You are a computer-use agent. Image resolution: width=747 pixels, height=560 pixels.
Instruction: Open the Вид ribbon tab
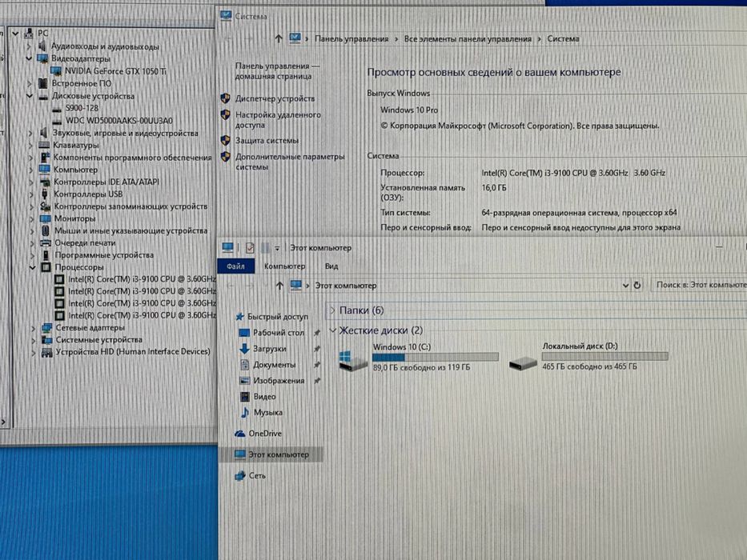click(331, 266)
